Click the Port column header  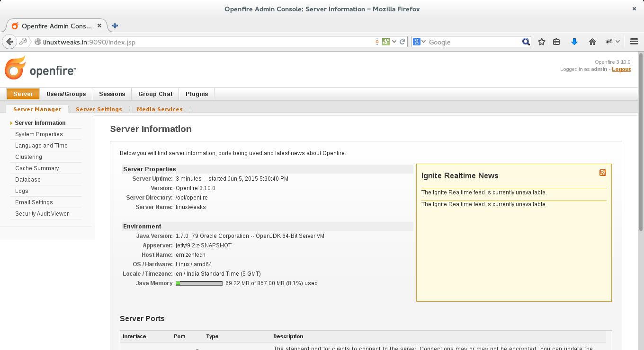pyautogui.click(x=179, y=336)
